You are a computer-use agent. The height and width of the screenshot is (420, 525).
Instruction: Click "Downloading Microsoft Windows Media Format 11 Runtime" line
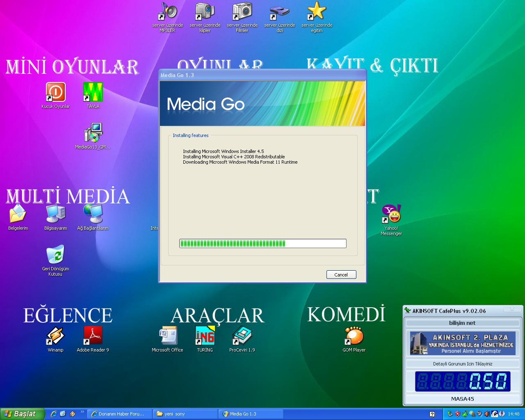(240, 162)
